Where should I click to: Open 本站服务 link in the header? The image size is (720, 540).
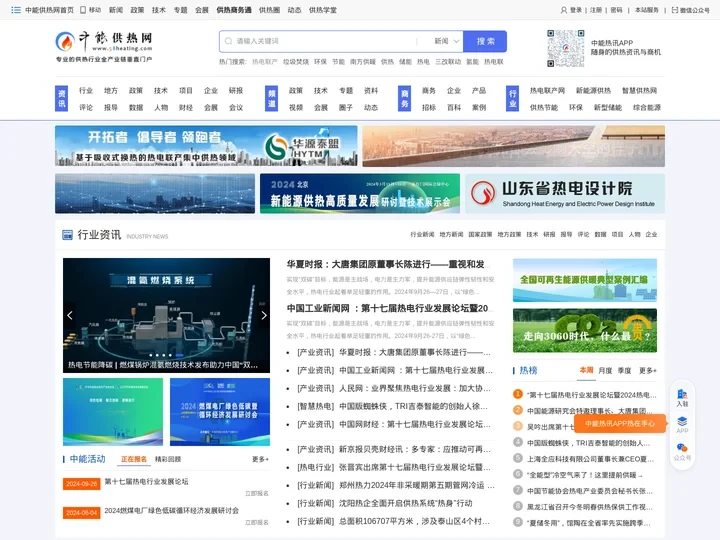(x=647, y=10)
